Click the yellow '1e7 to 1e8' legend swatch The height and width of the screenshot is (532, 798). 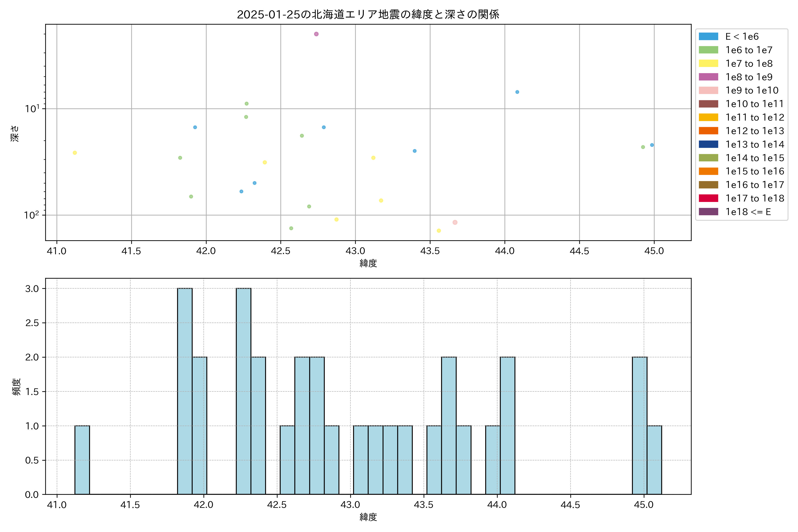[x=708, y=63]
